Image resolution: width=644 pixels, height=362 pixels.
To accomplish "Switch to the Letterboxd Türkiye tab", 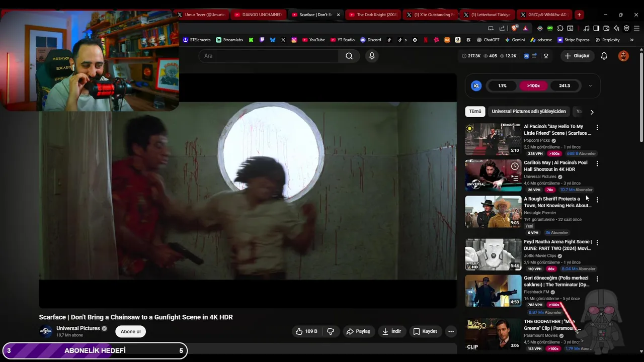I will [x=487, y=15].
